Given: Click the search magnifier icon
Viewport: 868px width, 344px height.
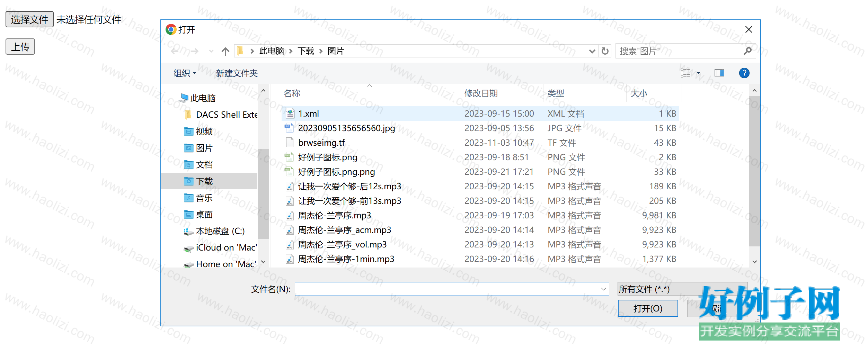Looking at the screenshot, I should point(747,51).
